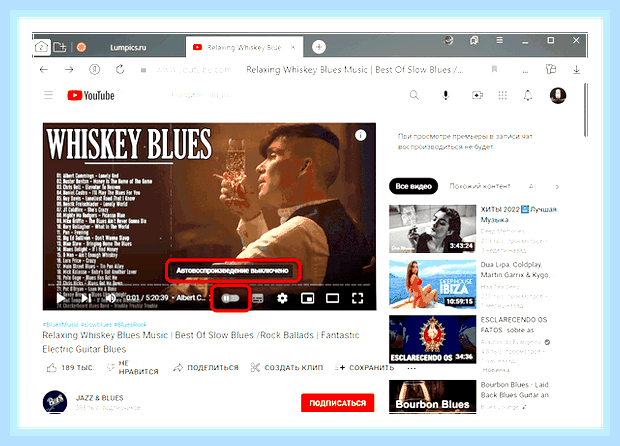Open the video info card

click(360, 135)
